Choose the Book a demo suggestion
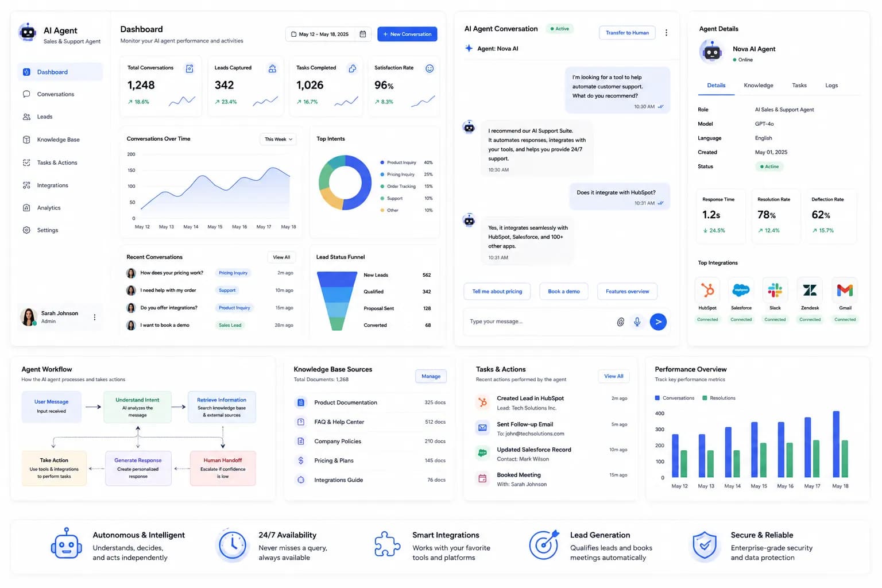 pos(564,292)
